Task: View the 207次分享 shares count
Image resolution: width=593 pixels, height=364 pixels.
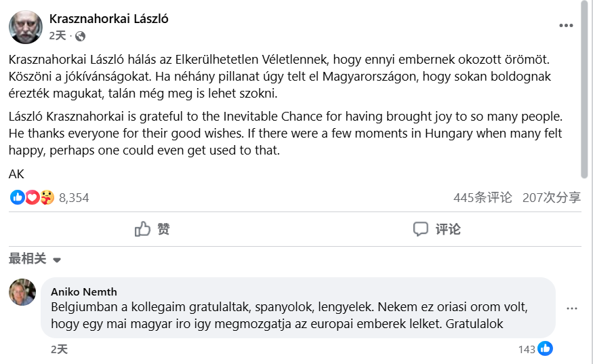Action: click(x=552, y=197)
